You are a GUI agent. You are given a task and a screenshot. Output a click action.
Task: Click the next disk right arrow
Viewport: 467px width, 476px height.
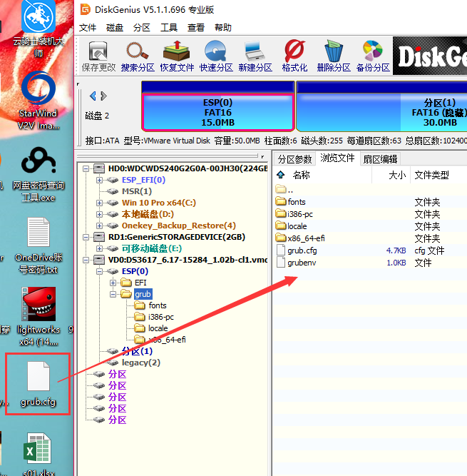[104, 96]
